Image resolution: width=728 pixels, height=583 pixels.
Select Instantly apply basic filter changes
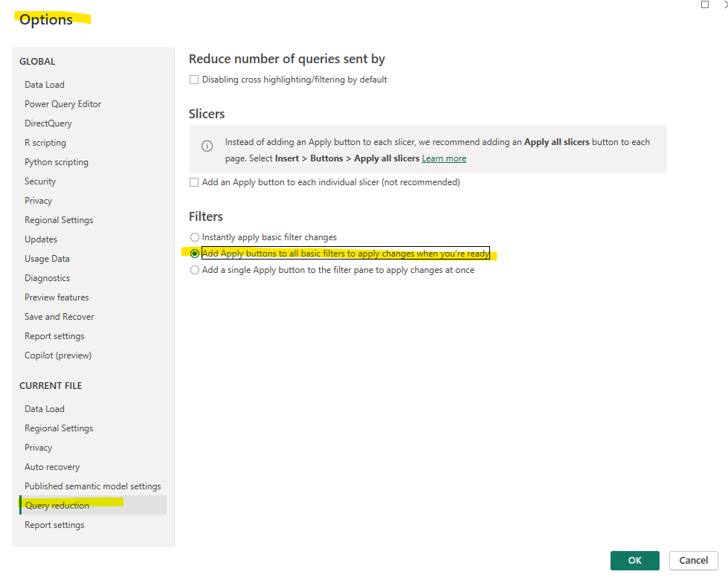pos(195,237)
